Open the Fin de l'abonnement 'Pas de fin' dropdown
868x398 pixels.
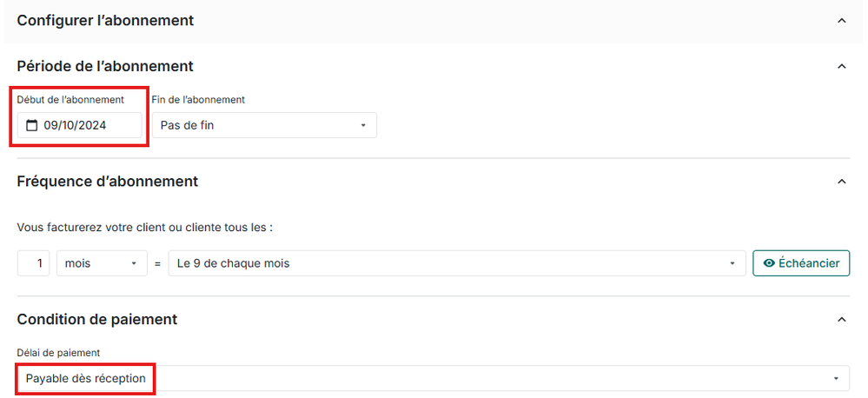[264, 125]
